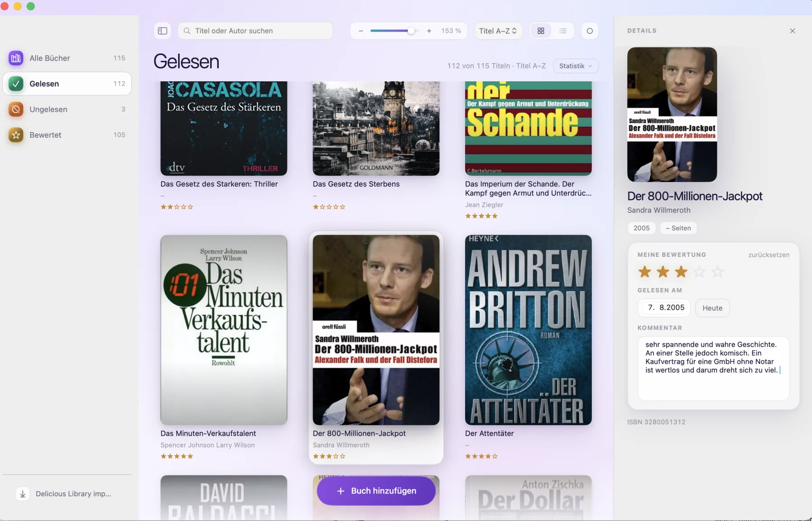
Task: Click the Heute date button
Action: pyautogui.click(x=712, y=308)
